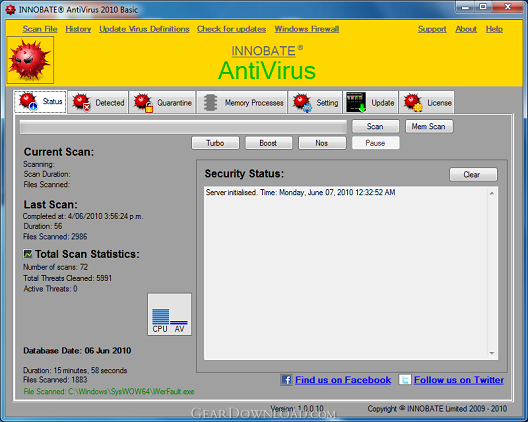Viewport: 528px width, 422px height.
Task: Click the Total Scan Statistics chart icon
Action: pos(28,254)
